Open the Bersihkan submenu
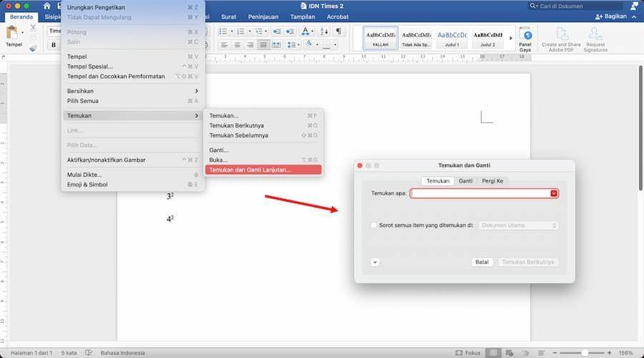The width and height of the screenshot is (644, 358). point(132,91)
